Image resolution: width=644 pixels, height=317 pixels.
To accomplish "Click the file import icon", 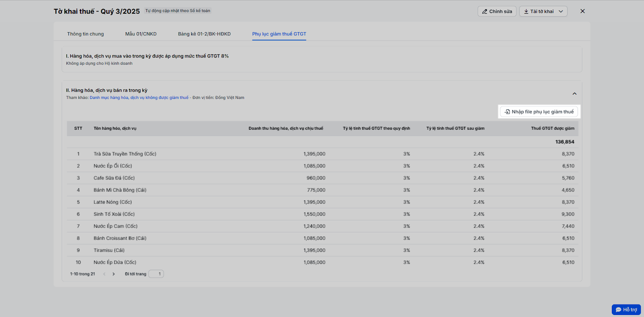I will [507, 112].
